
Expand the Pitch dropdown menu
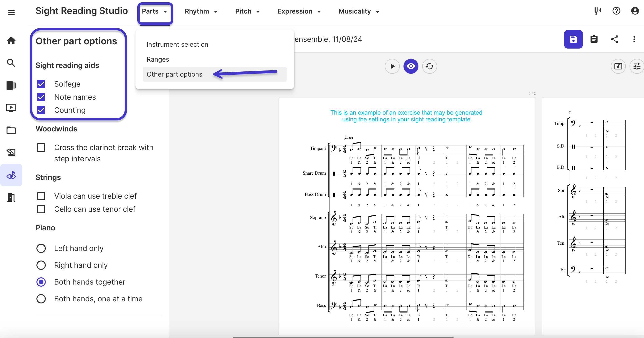point(247,11)
